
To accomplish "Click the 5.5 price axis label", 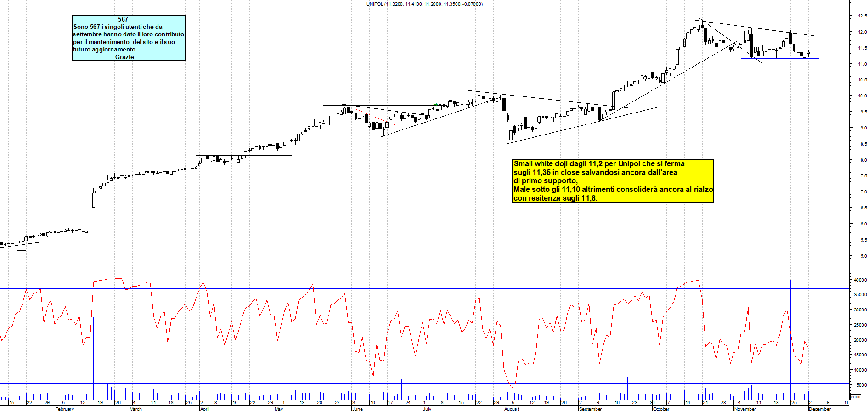I will pos(863,240).
